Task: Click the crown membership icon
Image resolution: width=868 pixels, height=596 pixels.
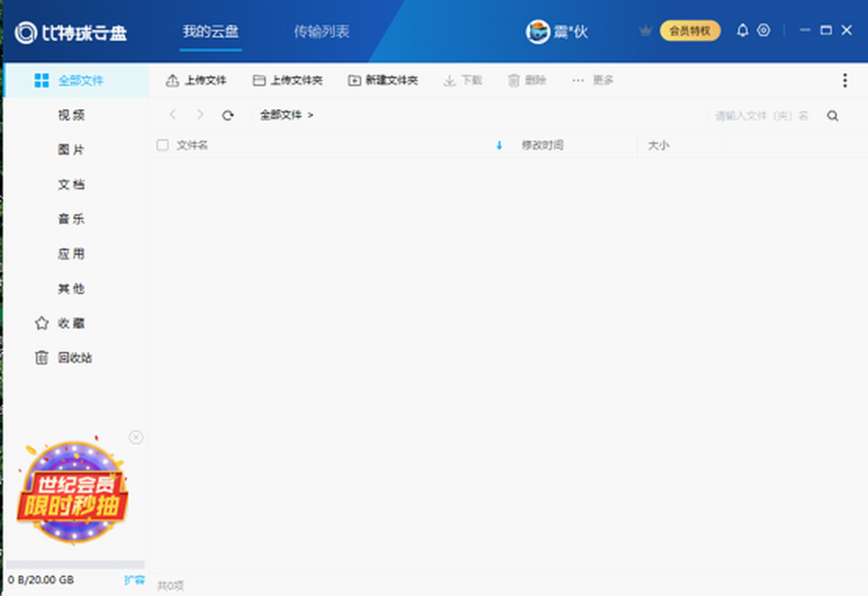Action: [645, 30]
